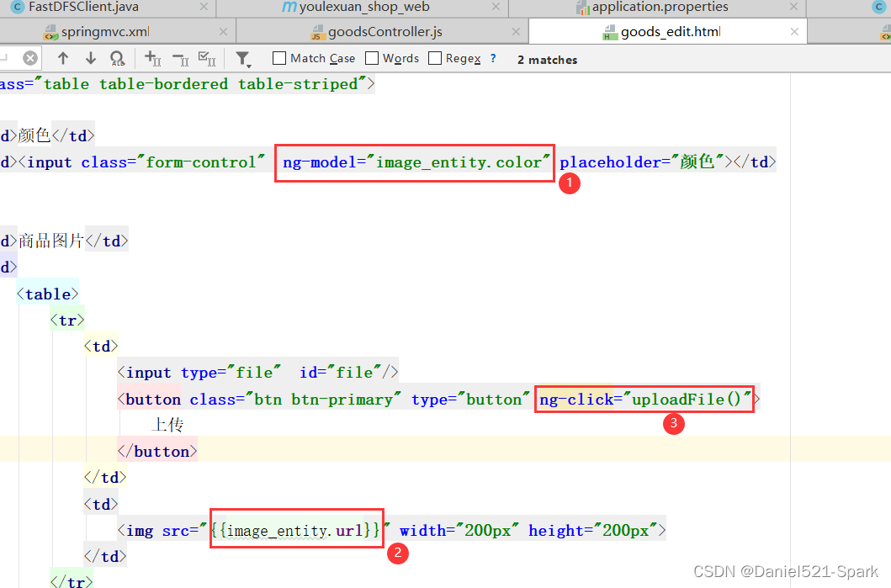Close the application.properties tab
The height and width of the screenshot is (588, 891).
coord(794,7)
